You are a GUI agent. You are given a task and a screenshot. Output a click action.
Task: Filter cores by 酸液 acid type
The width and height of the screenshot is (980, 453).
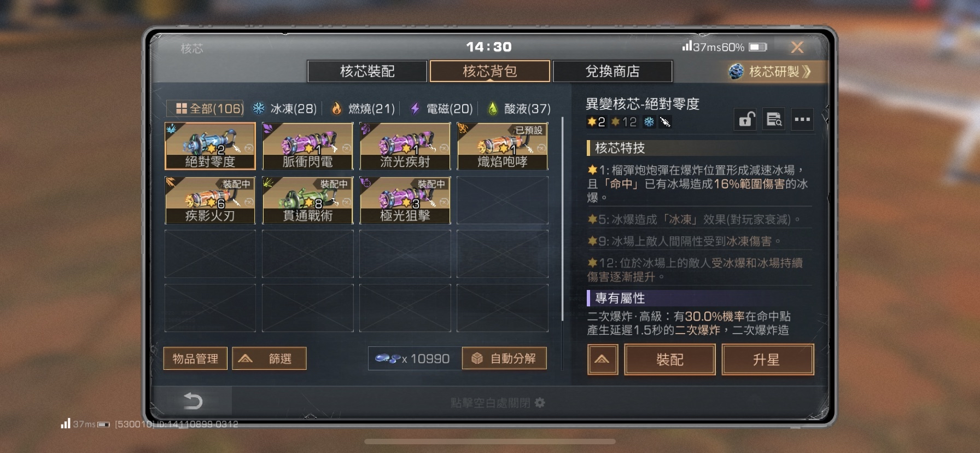click(519, 108)
